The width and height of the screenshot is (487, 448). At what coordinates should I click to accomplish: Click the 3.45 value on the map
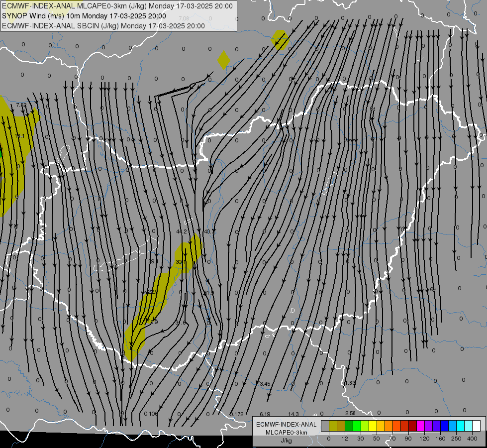tap(265, 384)
